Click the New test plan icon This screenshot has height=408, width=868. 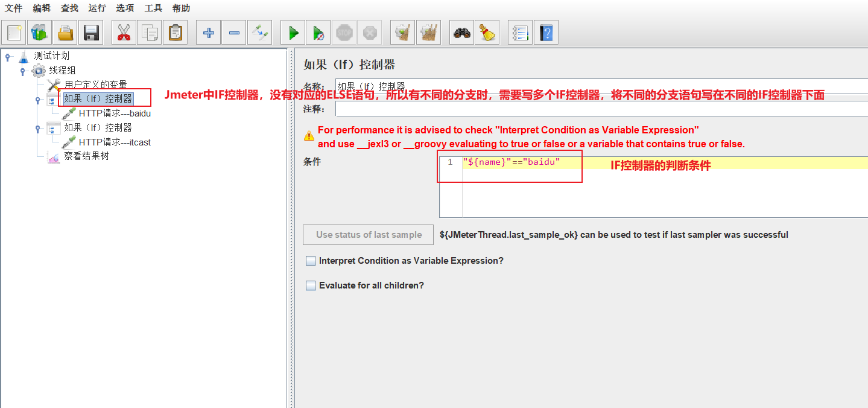(x=14, y=33)
